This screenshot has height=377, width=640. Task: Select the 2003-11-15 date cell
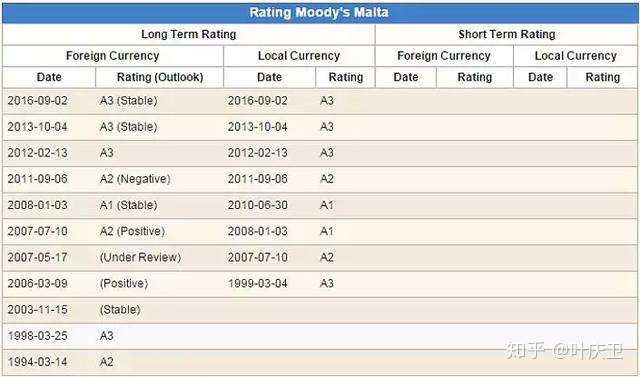coord(38,310)
